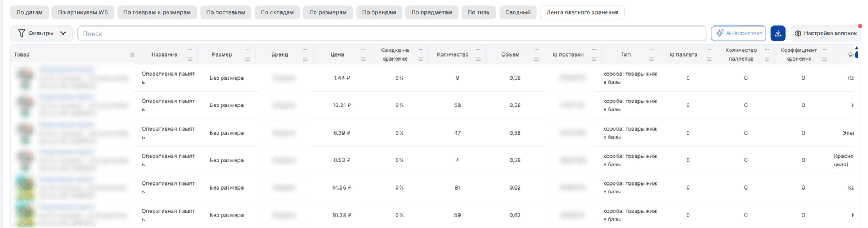868x228 pixels.
Task: Open the hamburger menu on Id паллета column
Action: coord(709,59)
